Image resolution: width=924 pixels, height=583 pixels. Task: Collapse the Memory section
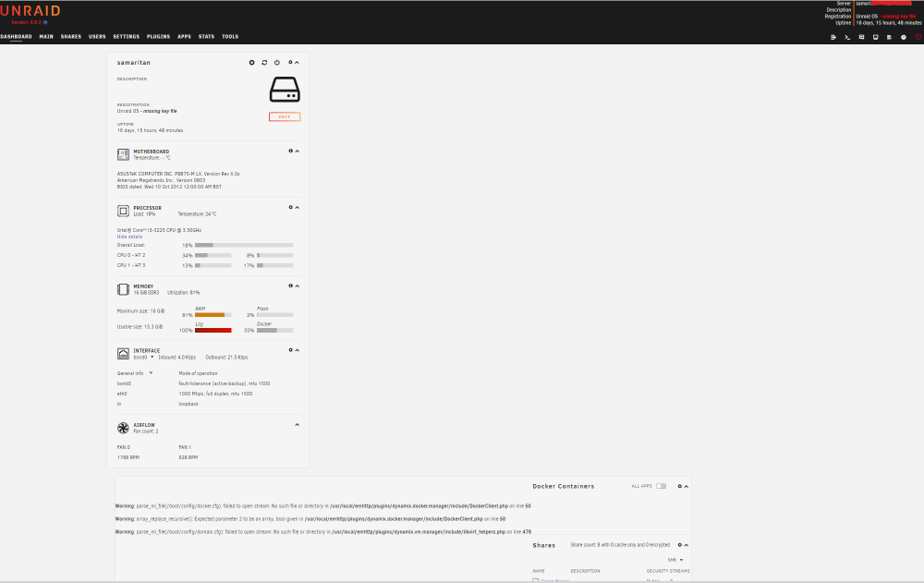click(297, 285)
